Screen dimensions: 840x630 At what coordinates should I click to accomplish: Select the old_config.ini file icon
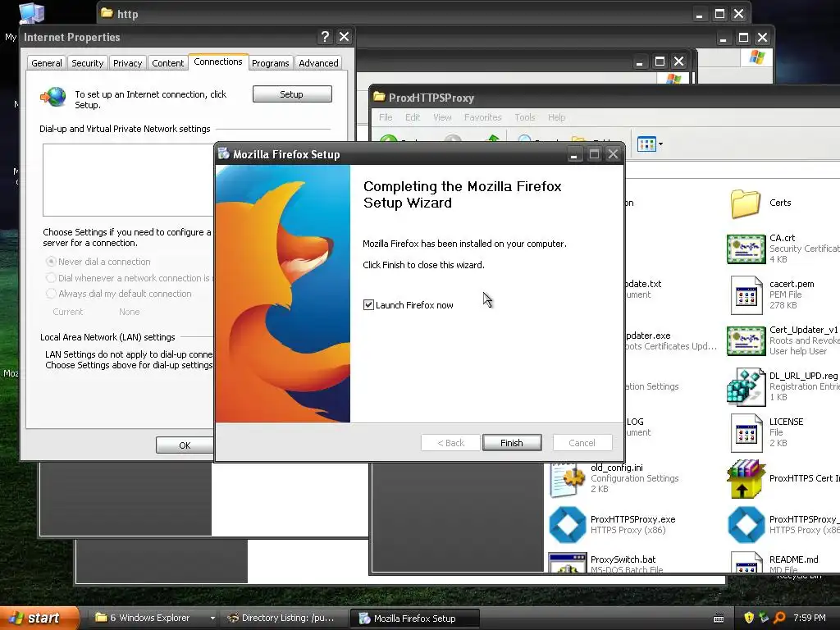568,479
